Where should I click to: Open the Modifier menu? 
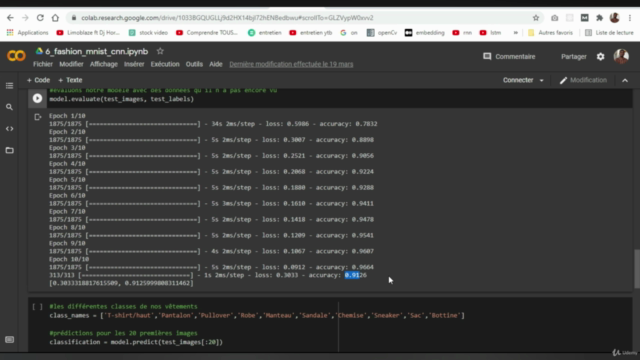pos(71,64)
